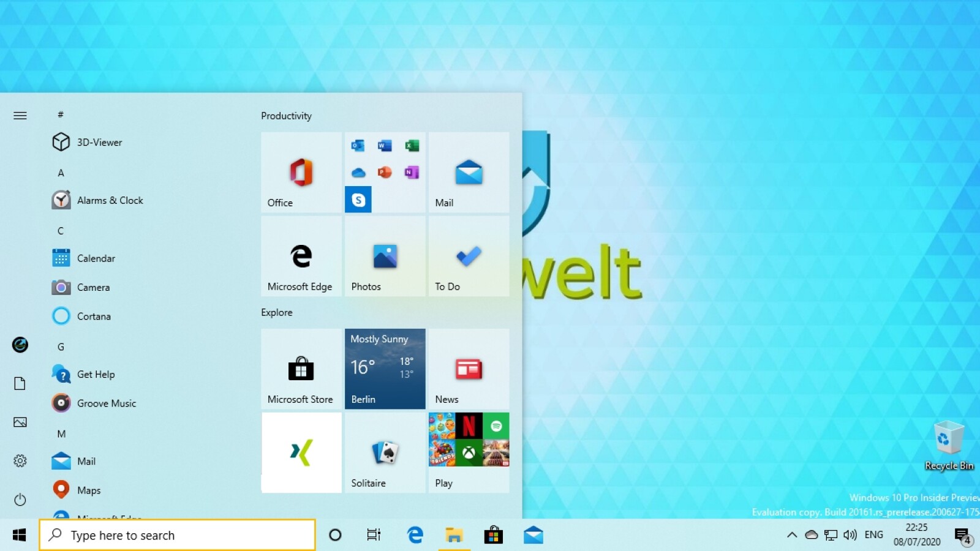
Task: Open Netflix in the Play tile
Action: click(469, 425)
